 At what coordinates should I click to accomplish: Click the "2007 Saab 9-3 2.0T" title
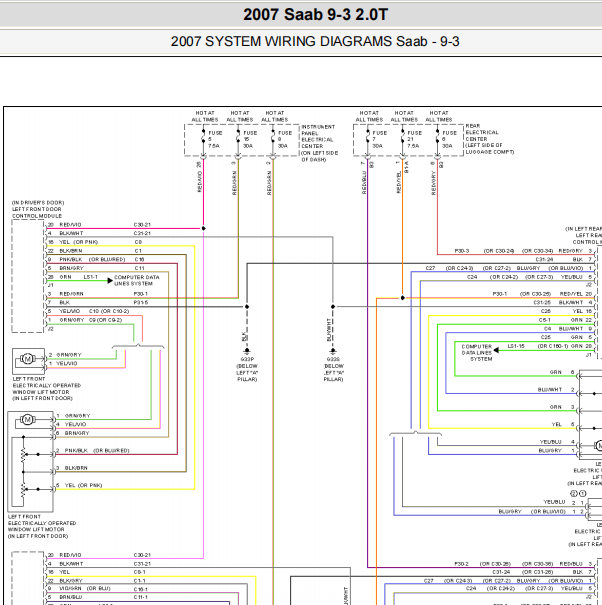coord(315,15)
